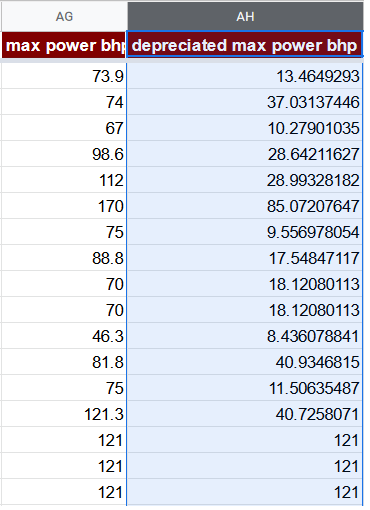
Task: Click cell containing 10.27901035
Action: pyautogui.click(x=245, y=128)
